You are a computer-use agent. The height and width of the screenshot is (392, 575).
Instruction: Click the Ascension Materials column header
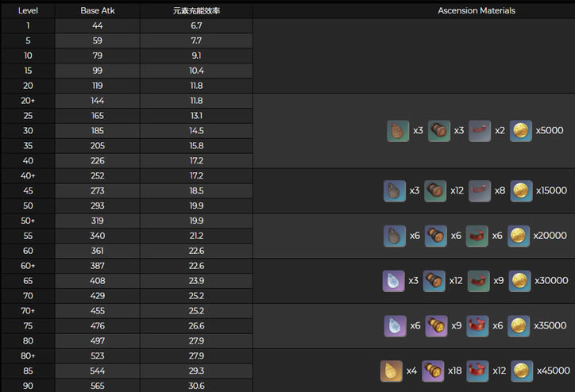pos(477,10)
